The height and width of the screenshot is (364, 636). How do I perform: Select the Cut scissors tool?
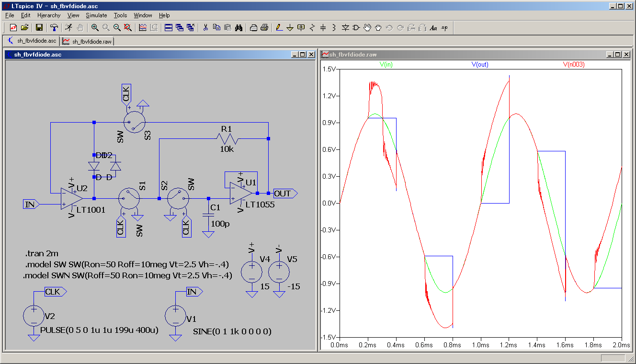click(205, 28)
